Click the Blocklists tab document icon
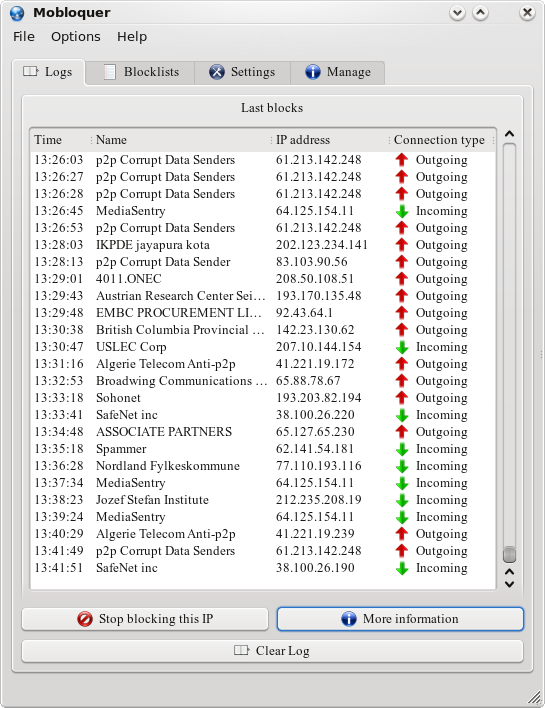This screenshot has height=708, width=545. coord(110,72)
